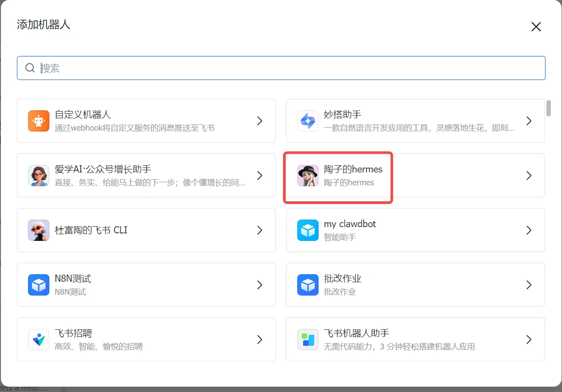Expand 爱学AI·公众号增长助手 with its chevron
The width and height of the screenshot is (562, 392).
point(260,176)
